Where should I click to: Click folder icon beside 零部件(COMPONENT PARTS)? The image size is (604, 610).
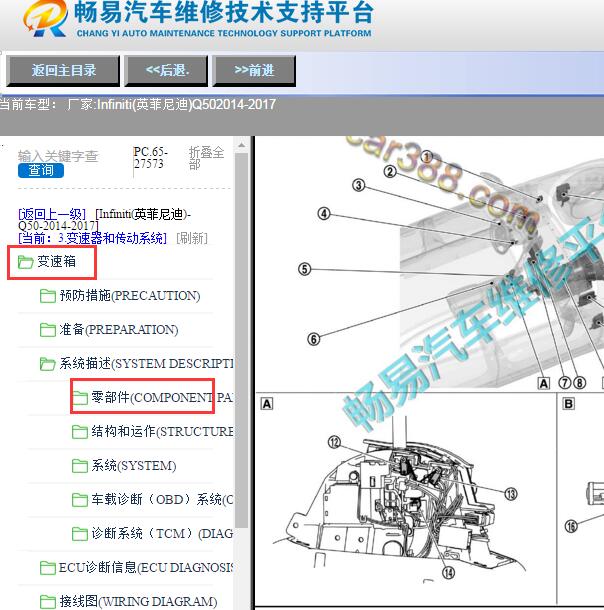pos(80,398)
